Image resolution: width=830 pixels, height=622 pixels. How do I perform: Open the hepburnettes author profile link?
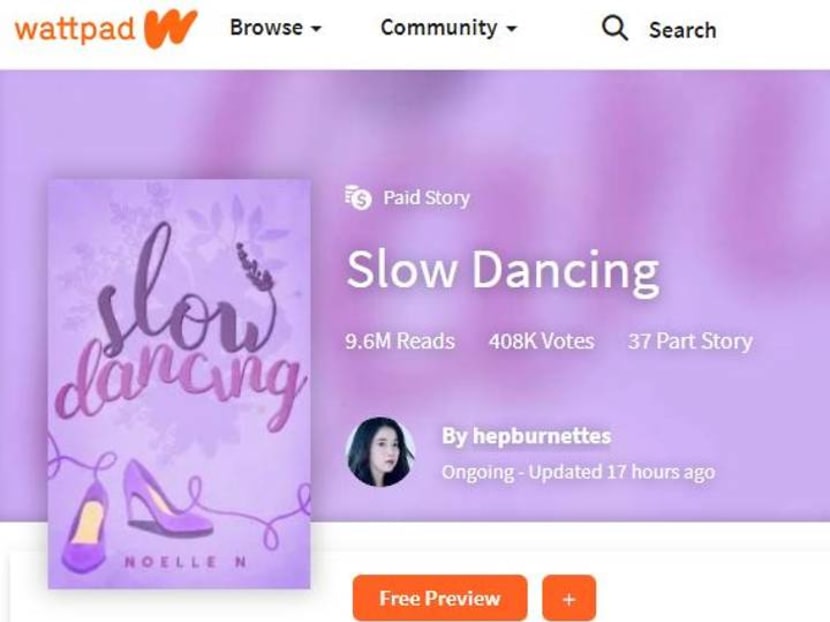(527, 436)
